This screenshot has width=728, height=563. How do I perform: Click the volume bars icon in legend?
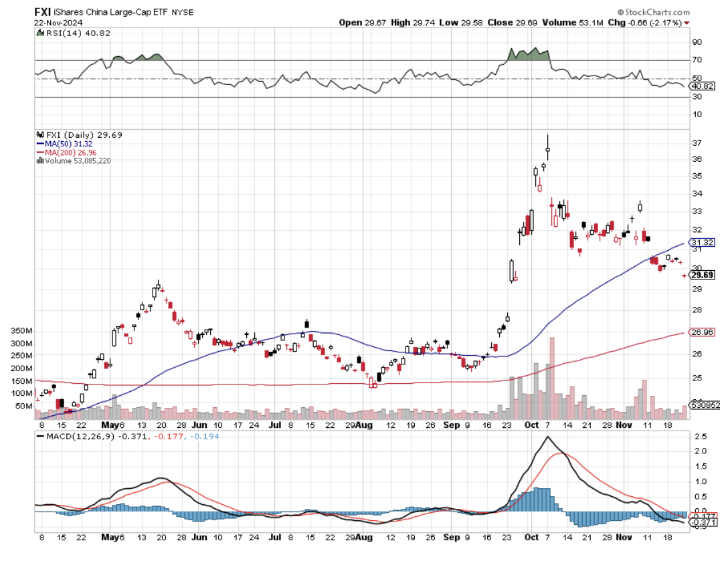tap(39, 160)
